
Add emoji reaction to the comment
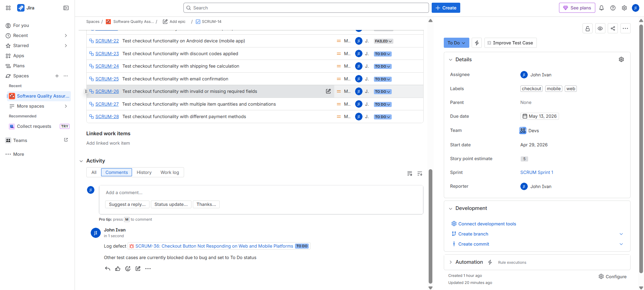click(128, 268)
